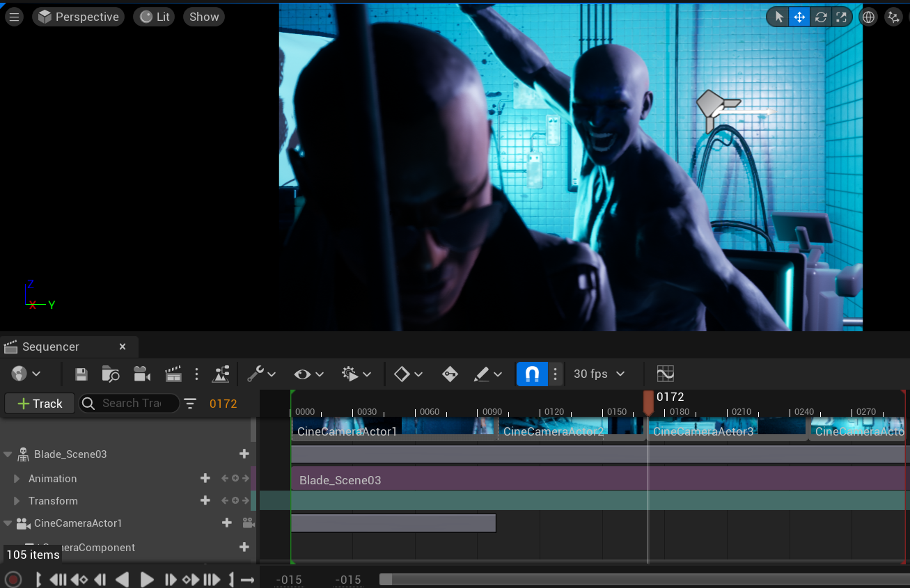
Task: Open the Curve Editor
Action: (x=666, y=374)
